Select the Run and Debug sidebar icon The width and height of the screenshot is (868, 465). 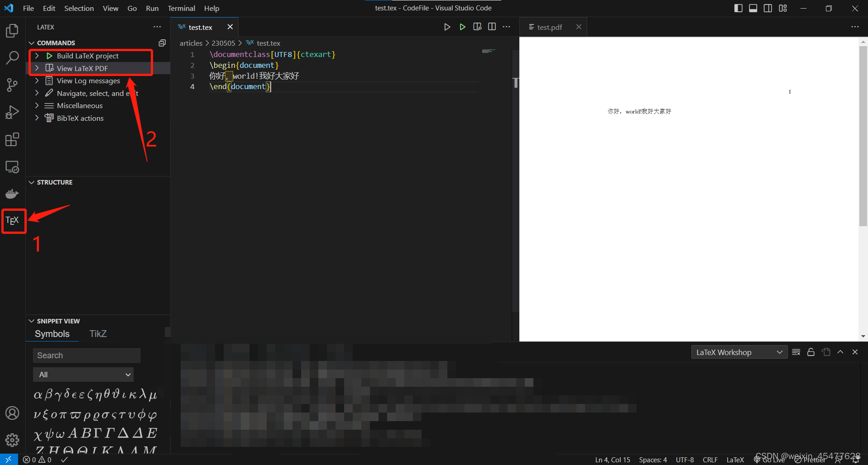pos(12,112)
